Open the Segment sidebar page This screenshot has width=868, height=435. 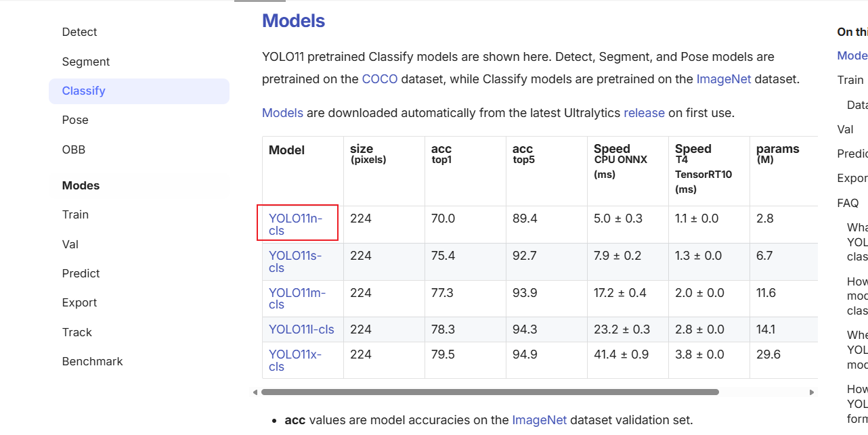(x=85, y=62)
